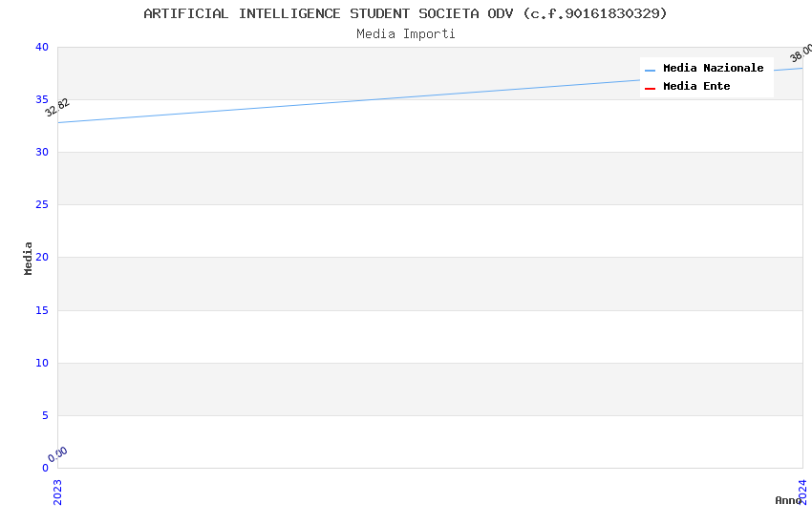Screen dimensions: 812x525
Task: Click the blue Media Nazionale legend swatch
Action: click(x=650, y=70)
